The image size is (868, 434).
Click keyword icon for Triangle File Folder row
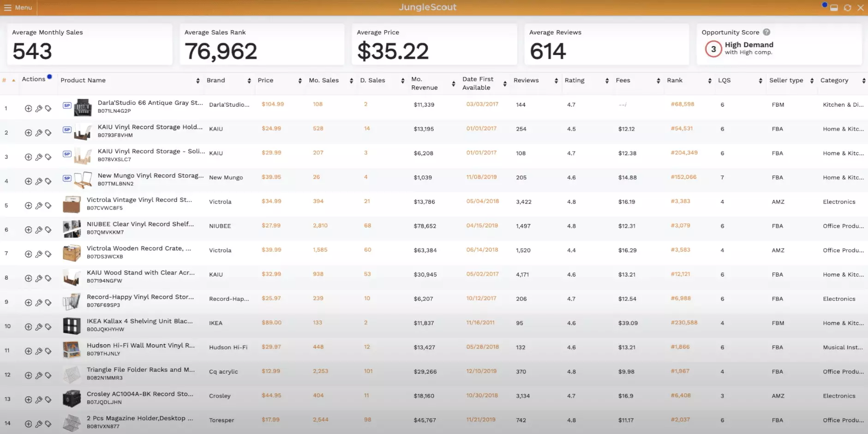pos(39,375)
